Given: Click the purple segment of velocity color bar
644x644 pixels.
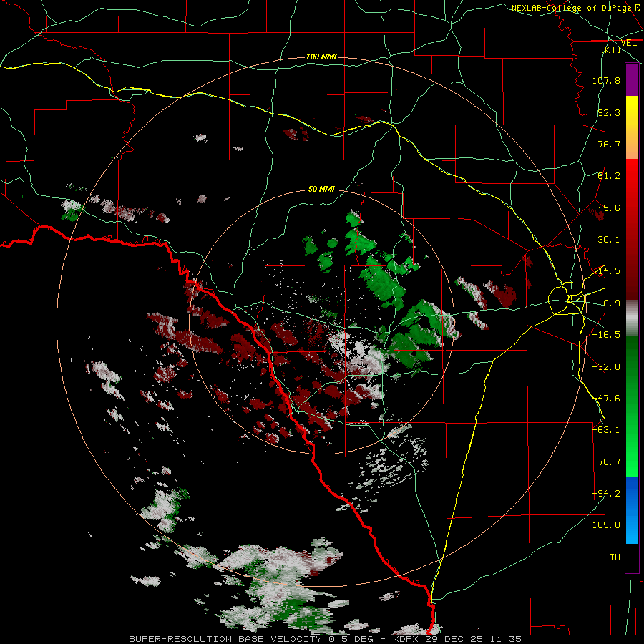Looking at the screenshot, I should point(632,80).
